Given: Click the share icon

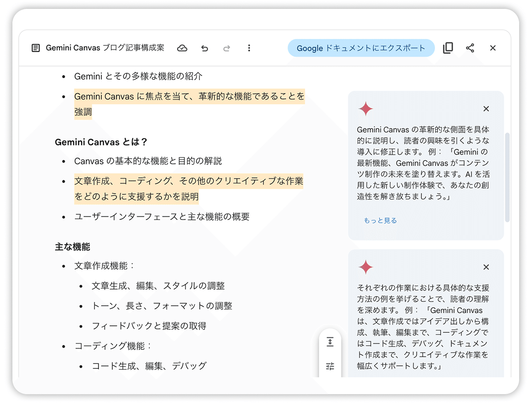Looking at the screenshot, I should point(470,48).
